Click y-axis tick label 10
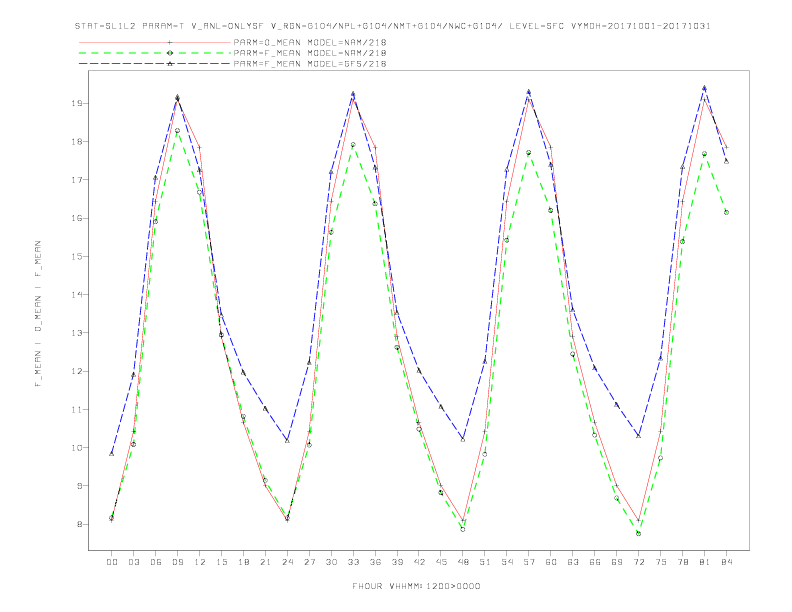Viewport: 792px width, 612px height. (x=77, y=448)
